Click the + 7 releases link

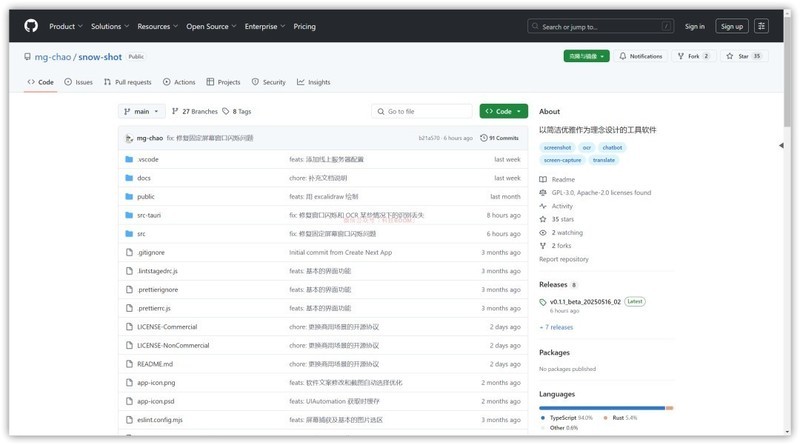556,327
